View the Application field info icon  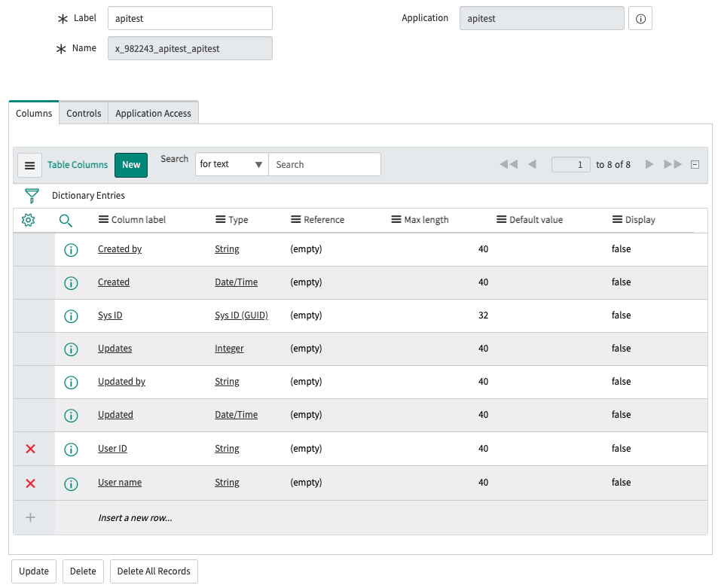click(x=640, y=17)
